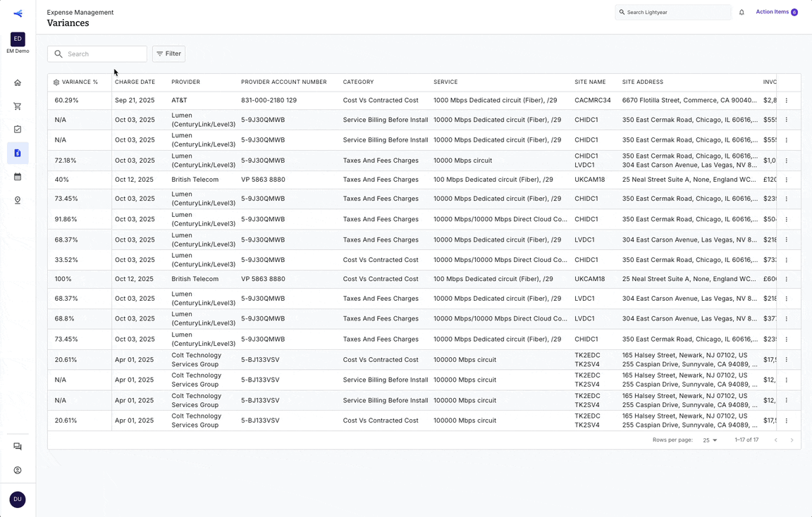The image size is (812, 517).
Task: Open row menu for the 68.8% variance row
Action: (786, 319)
